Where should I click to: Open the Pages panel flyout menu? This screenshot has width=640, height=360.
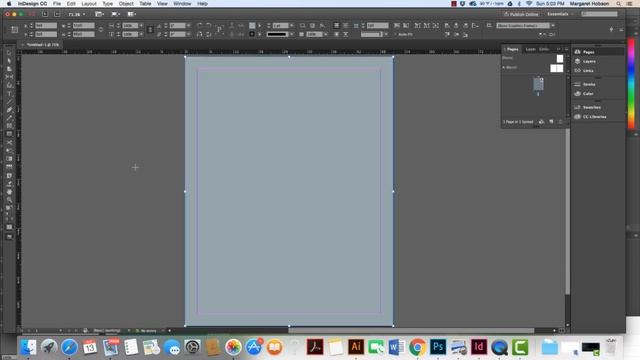(x=566, y=49)
